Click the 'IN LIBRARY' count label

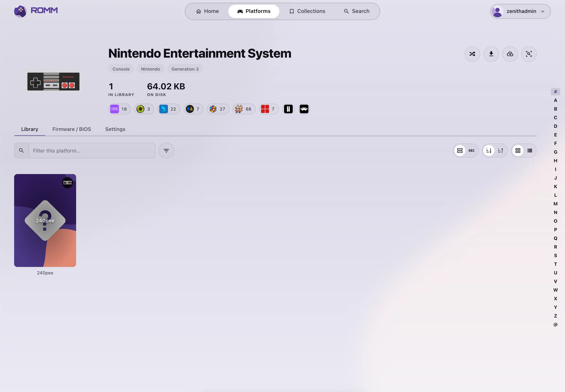(x=121, y=95)
